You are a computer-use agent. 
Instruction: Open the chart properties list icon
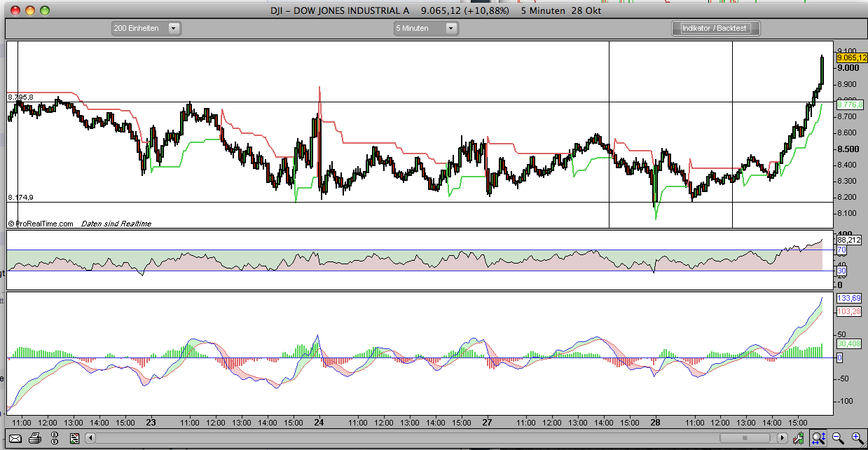point(74,439)
